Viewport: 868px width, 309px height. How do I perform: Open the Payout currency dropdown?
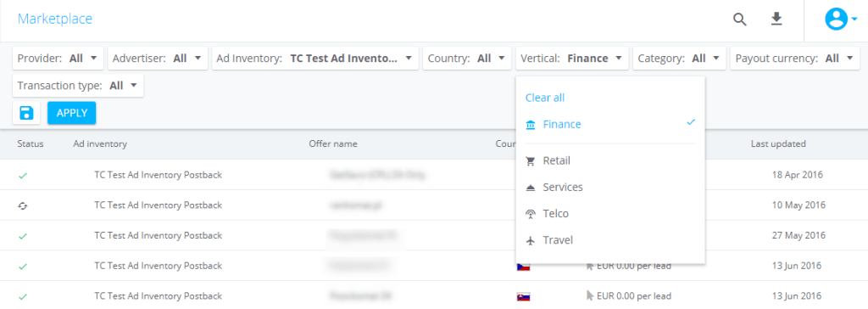794,59
